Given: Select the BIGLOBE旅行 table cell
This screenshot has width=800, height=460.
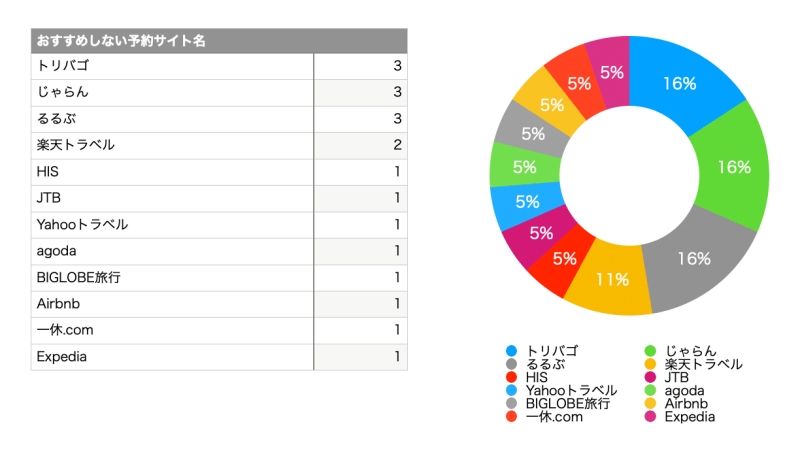Looking at the screenshot, I should pos(172,277).
